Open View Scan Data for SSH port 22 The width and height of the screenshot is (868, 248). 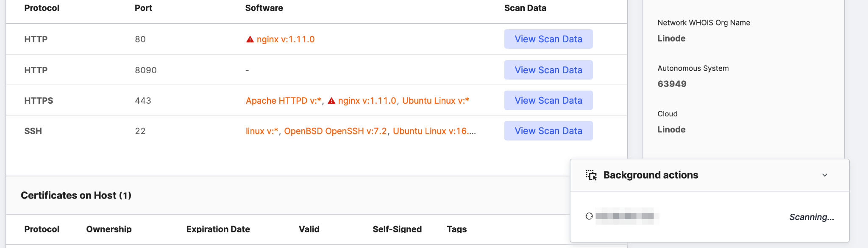point(548,131)
